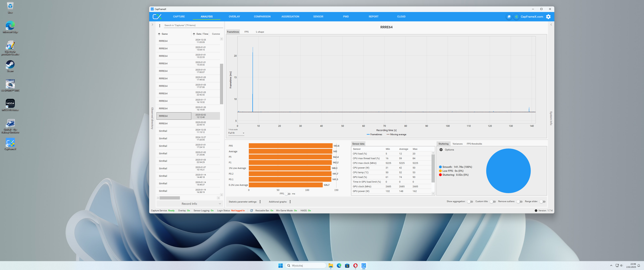Image resolution: width=644 pixels, height=270 pixels.
Task: Open Additional graphs three-dot menu
Action: (x=290, y=202)
